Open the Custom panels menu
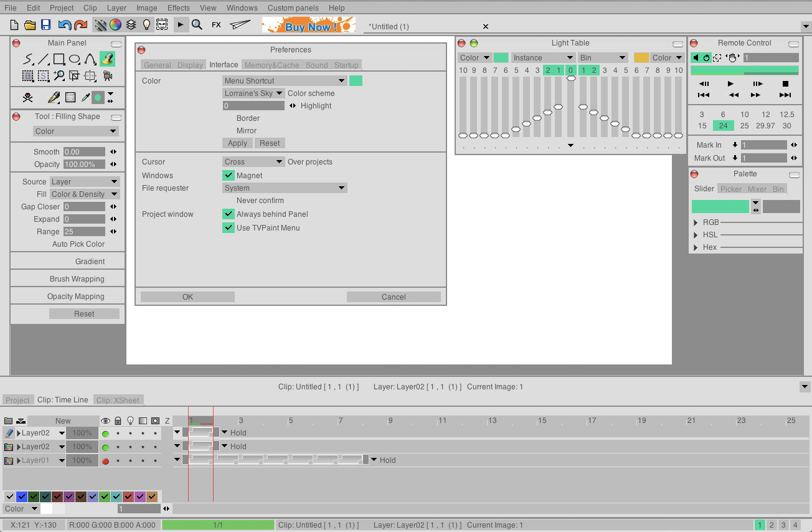812x532 pixels. (293, 8)
